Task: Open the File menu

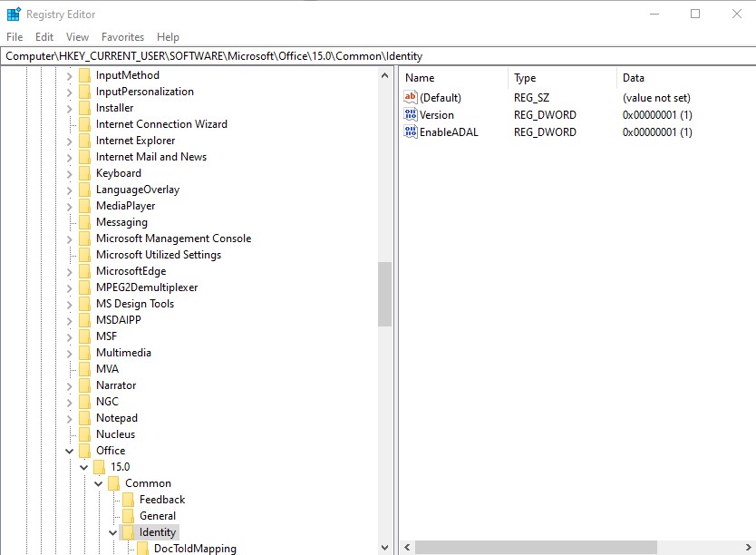Action: [15, 37]
